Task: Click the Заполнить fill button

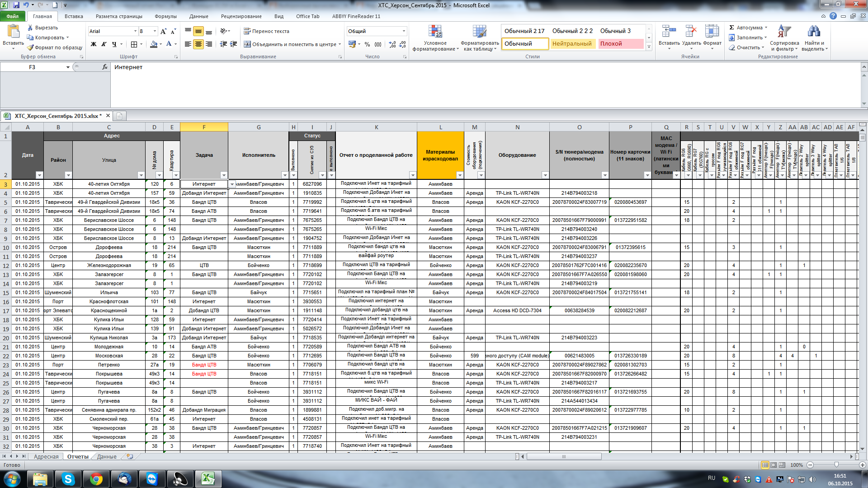Action: [x=748, y=38]
